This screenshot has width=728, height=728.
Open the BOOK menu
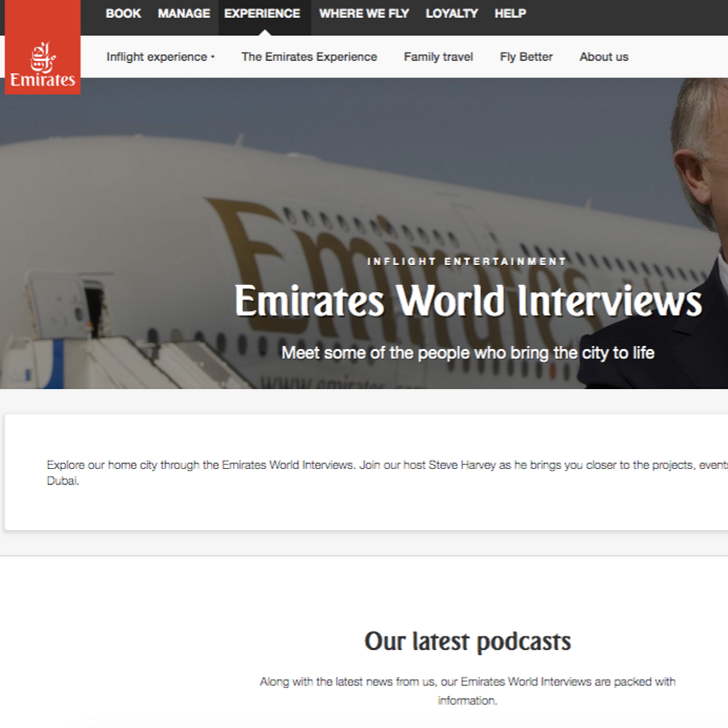123,13
